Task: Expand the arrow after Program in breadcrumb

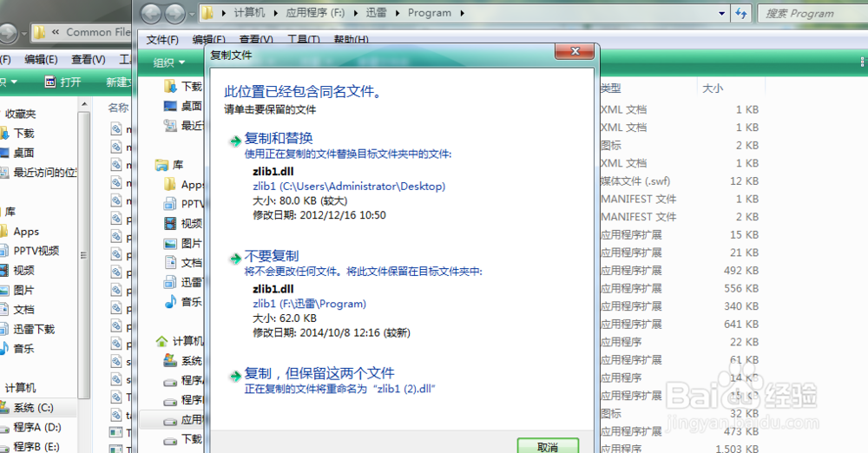Action: (463, 13)
